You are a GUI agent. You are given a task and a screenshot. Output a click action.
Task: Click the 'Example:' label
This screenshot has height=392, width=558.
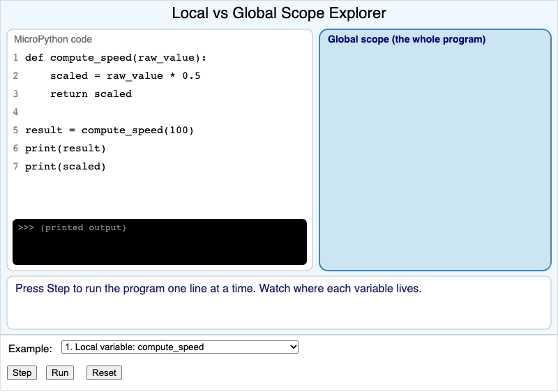30,349
